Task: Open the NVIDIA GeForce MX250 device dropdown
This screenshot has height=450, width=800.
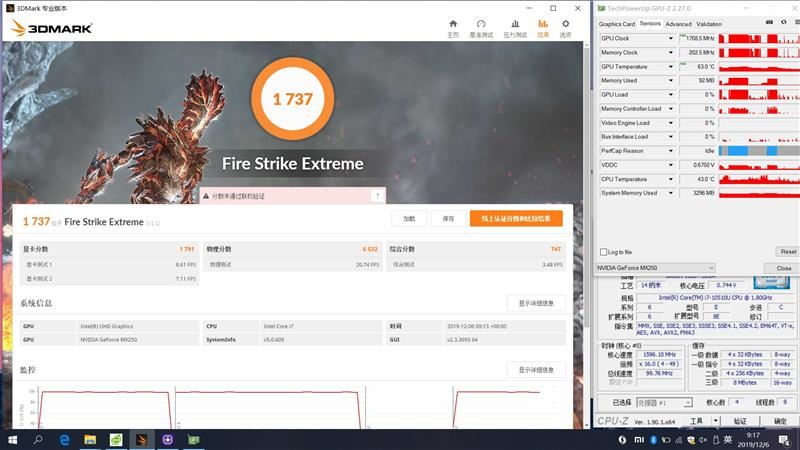Action: coord(656,268)
